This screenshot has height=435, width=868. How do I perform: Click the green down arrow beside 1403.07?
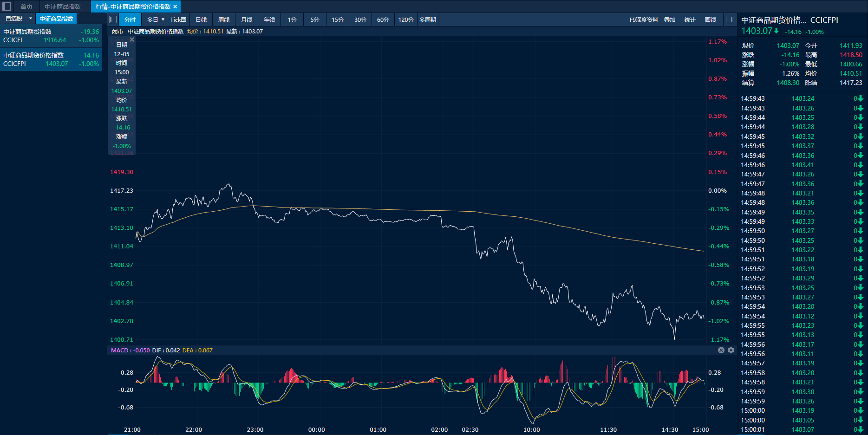(x=777, y=31)
